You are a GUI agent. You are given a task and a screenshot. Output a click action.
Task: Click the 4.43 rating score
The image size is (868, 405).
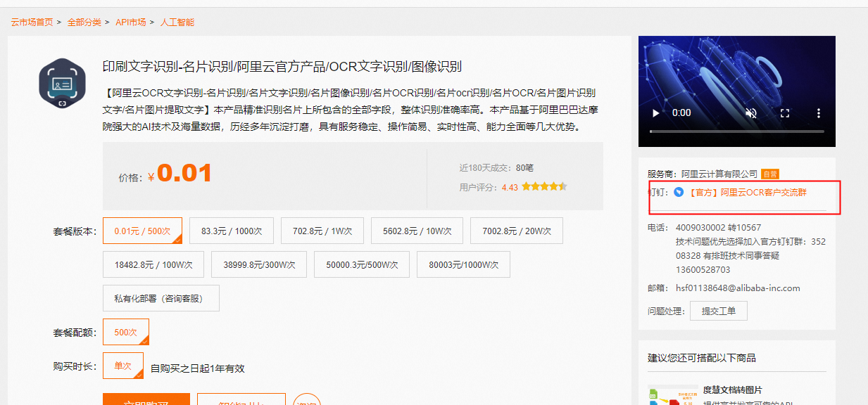click(x=510, y=187)
